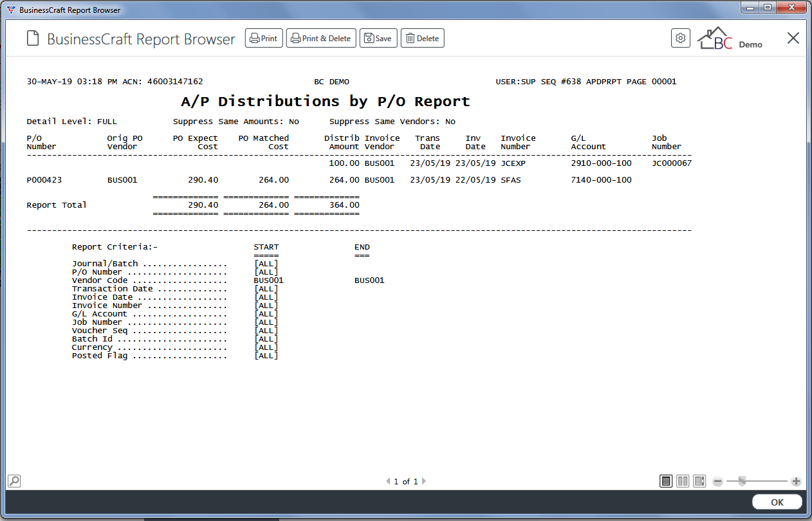Image resolution: width=812 pixels, height=521 pixels.
Task: Open report browser settings gear
Action: [680, 39]
